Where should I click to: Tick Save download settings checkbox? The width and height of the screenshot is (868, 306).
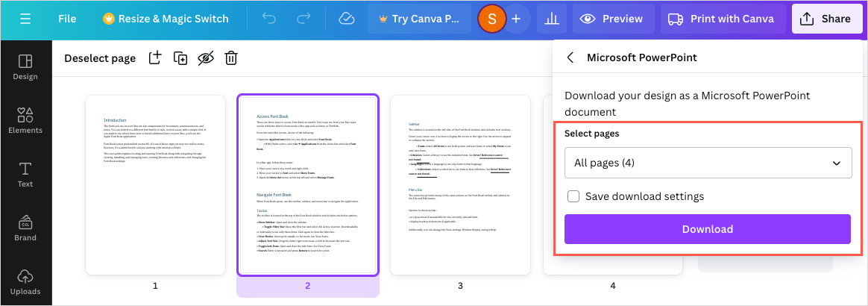coord(573,196)
